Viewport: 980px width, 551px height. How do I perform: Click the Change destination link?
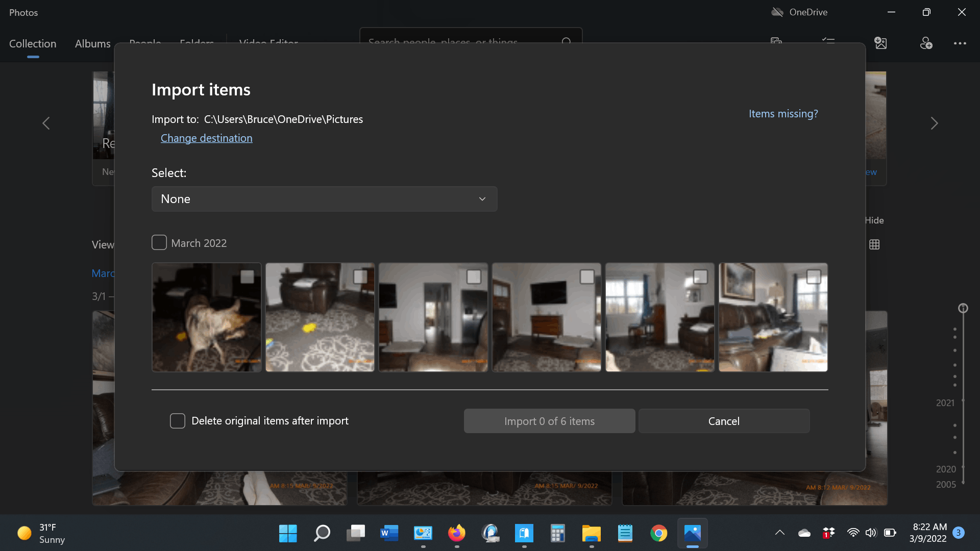tap(206, 138)
